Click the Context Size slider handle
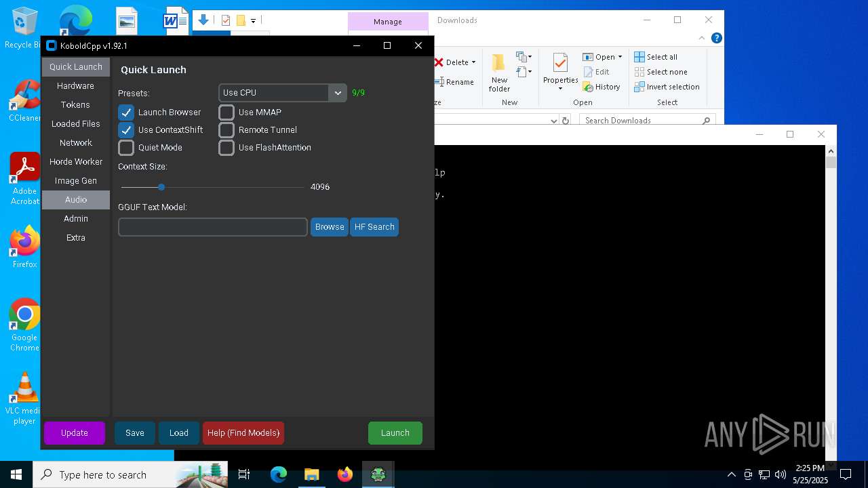Viewport: 868px width, 488px height. pyautogui.click(x=161, y=187)
